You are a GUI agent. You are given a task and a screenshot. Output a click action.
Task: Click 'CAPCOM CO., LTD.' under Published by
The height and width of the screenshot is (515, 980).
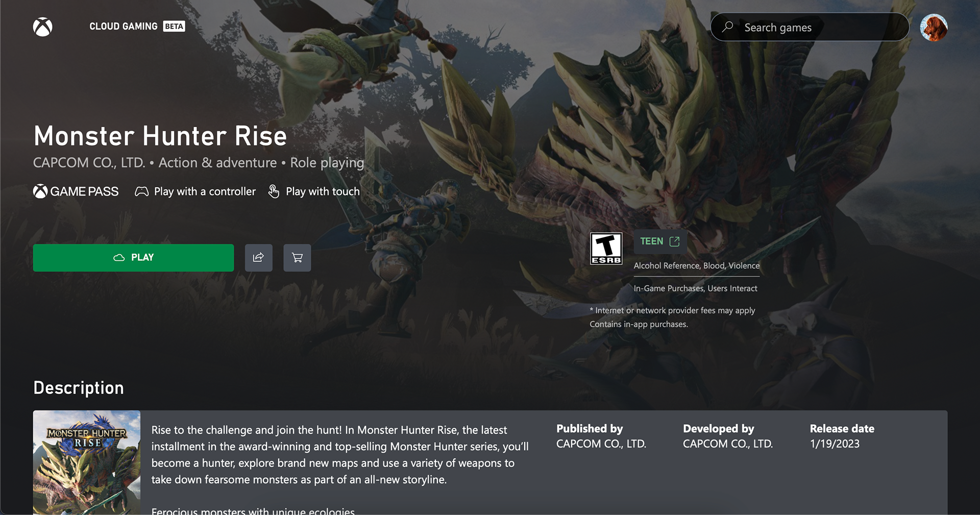click(601, 444)
